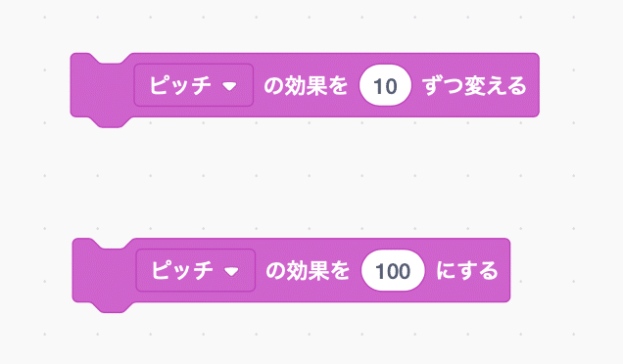Click the ずつ変える label on the top block
The width and height of the screenshot is (623, 364).
(x=474, y=85)
